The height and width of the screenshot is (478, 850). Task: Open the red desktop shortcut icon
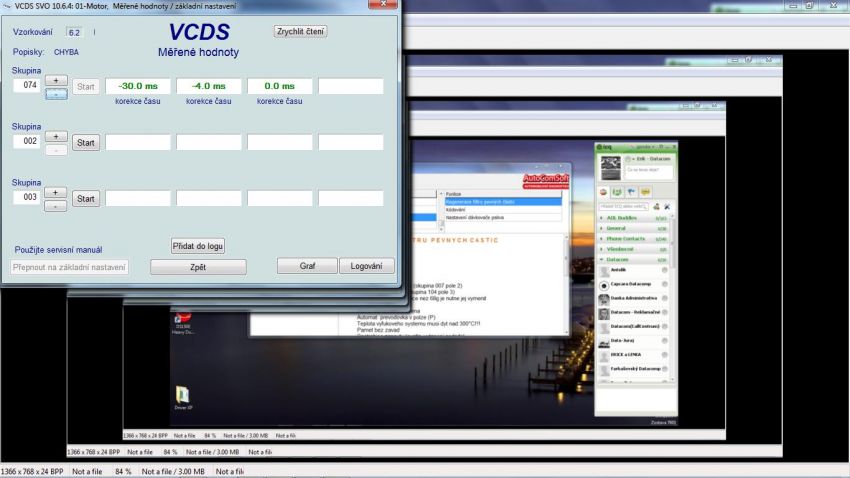click(x=183, y=318)
